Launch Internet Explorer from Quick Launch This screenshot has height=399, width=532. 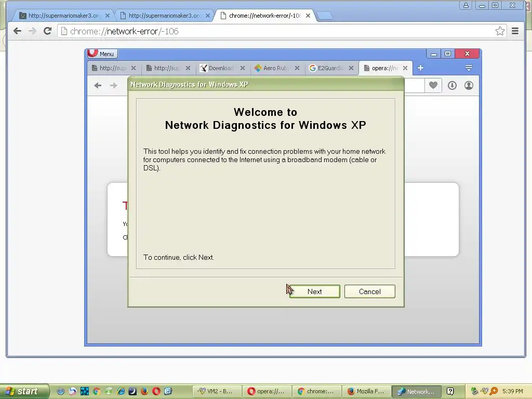(121, 391)
